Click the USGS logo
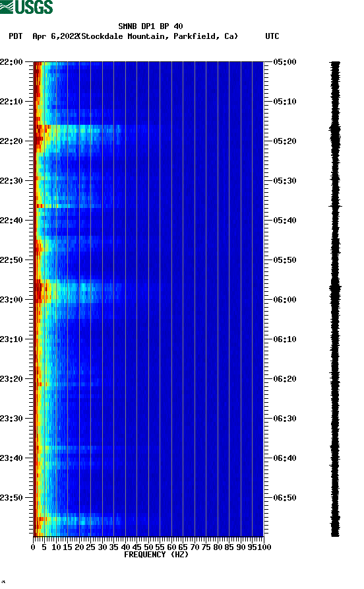This screenshot has height=589, width=364. click(26, 7)
